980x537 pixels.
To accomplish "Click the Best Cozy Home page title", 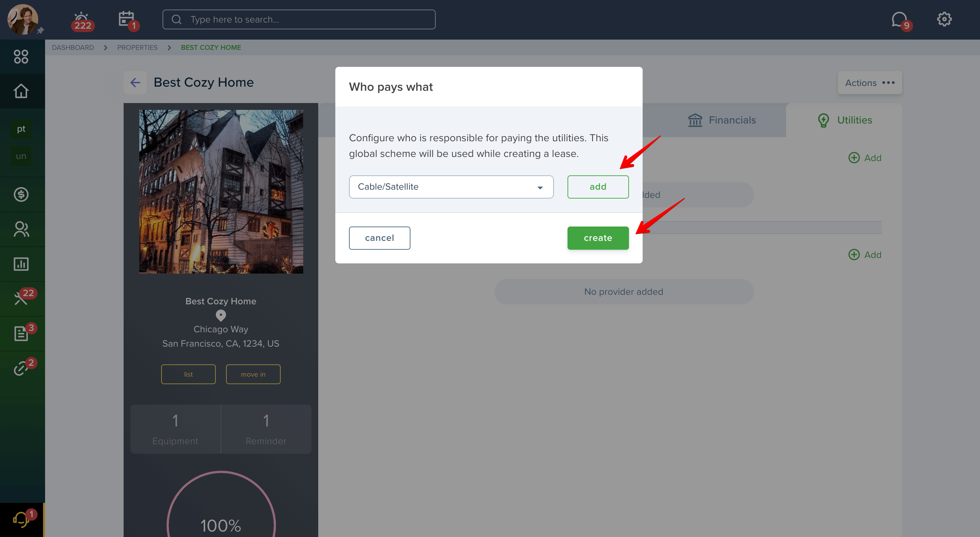I will tap(204, 82).
